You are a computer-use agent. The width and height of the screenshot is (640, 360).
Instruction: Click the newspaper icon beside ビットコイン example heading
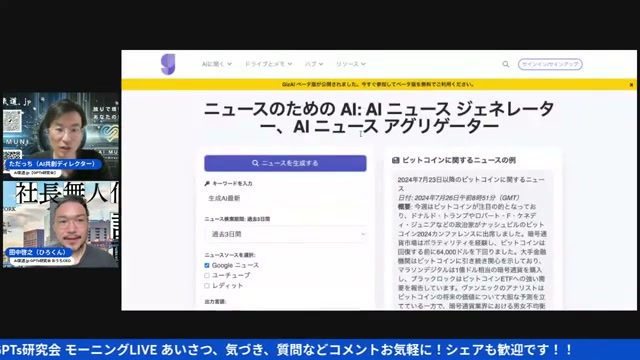coord(396,160)
